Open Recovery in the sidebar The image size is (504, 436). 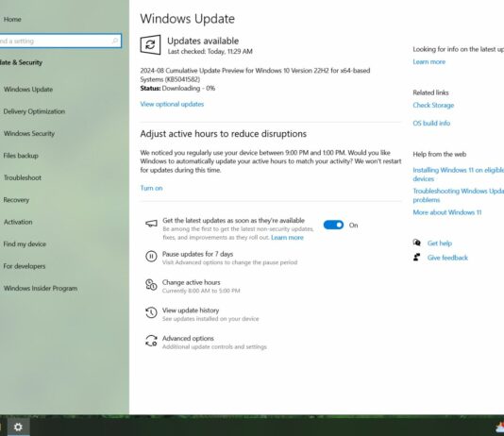point(16,200)
